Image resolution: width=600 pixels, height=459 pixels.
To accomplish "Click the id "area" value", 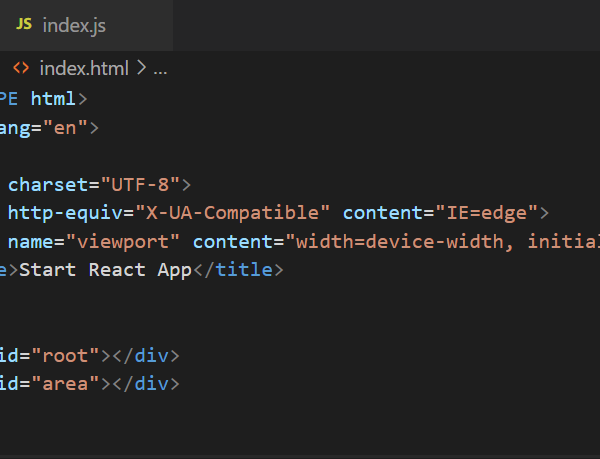I will pos(67,384).
